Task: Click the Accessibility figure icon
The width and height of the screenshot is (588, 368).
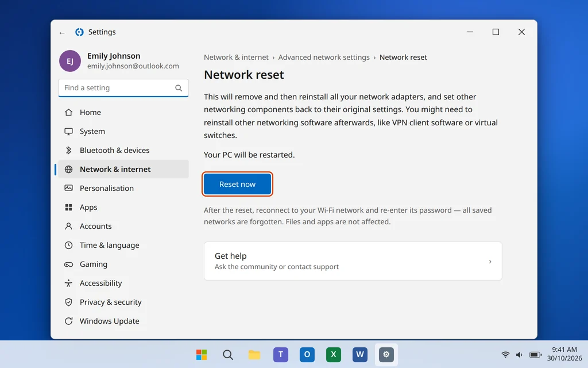Action: pos(68,283)
